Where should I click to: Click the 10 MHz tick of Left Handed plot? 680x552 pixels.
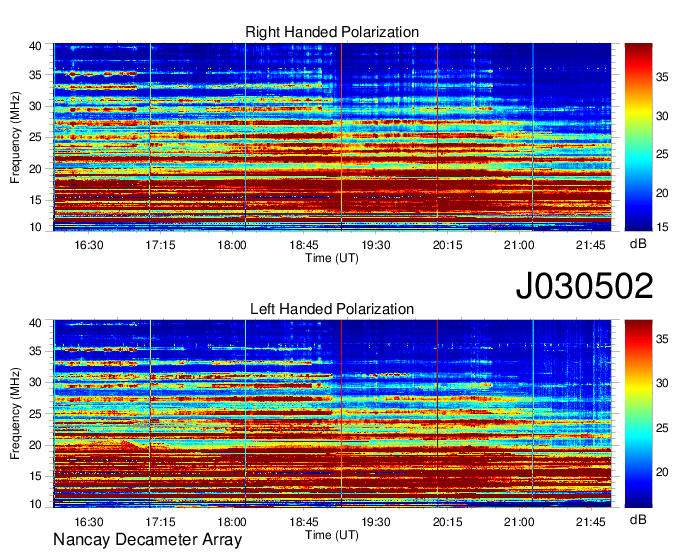(36, 504)
